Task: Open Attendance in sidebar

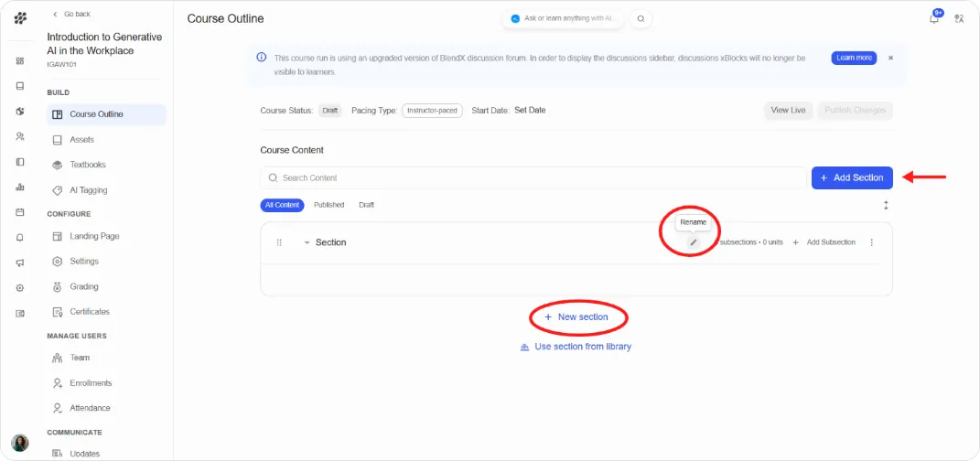Action: click(106, 408)
